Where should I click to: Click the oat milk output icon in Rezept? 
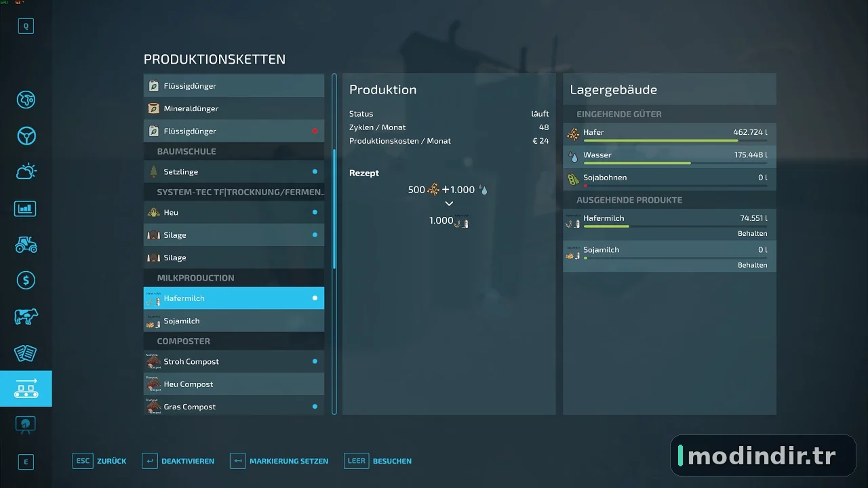462,221
